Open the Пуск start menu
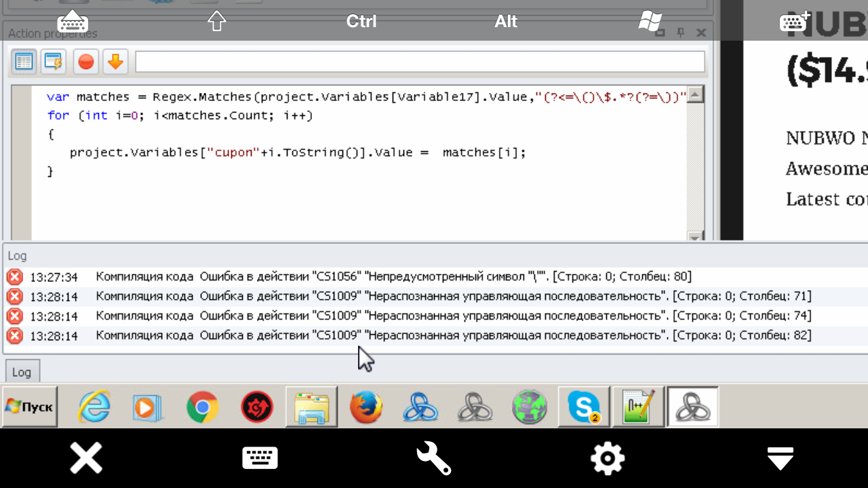 pyautogui.click(x=30, y=407)
